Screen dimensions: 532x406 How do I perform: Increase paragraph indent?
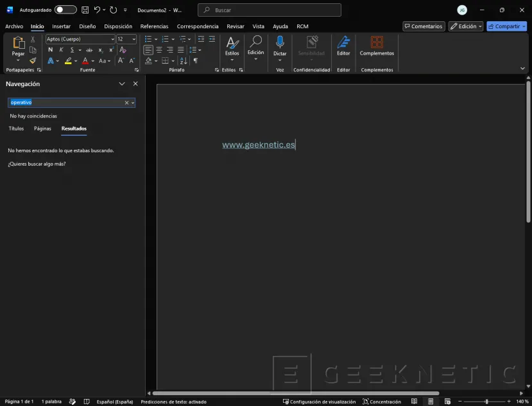[212, 39]
